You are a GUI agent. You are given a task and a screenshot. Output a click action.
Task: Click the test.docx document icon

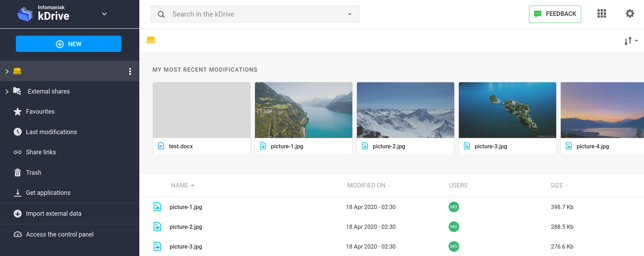click(161, 146)
